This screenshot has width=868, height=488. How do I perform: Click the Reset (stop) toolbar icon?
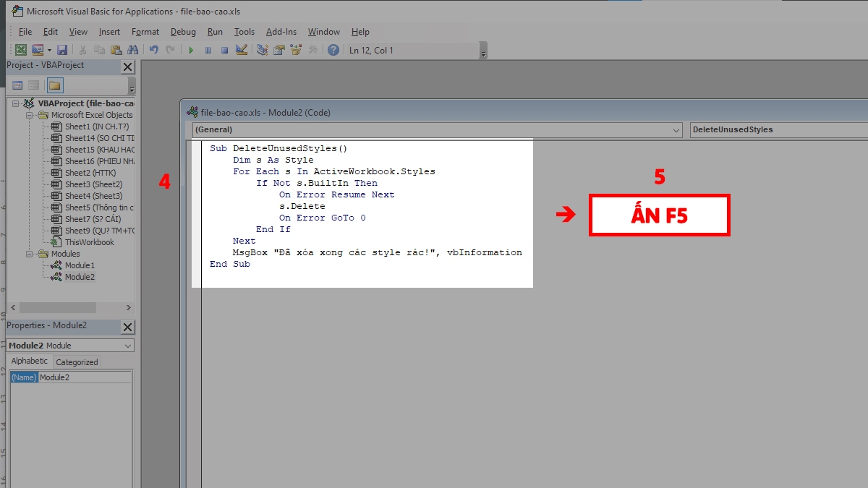tap(224, 49)
